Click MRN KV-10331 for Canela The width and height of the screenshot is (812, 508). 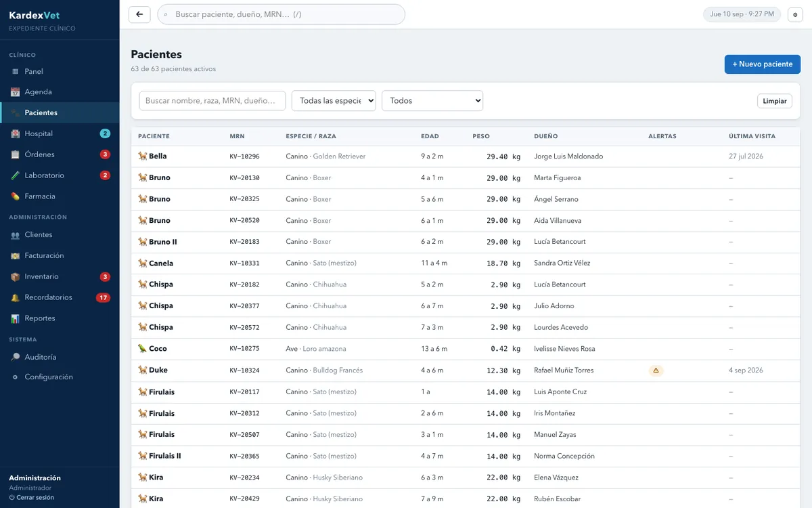tap(244, 263)
